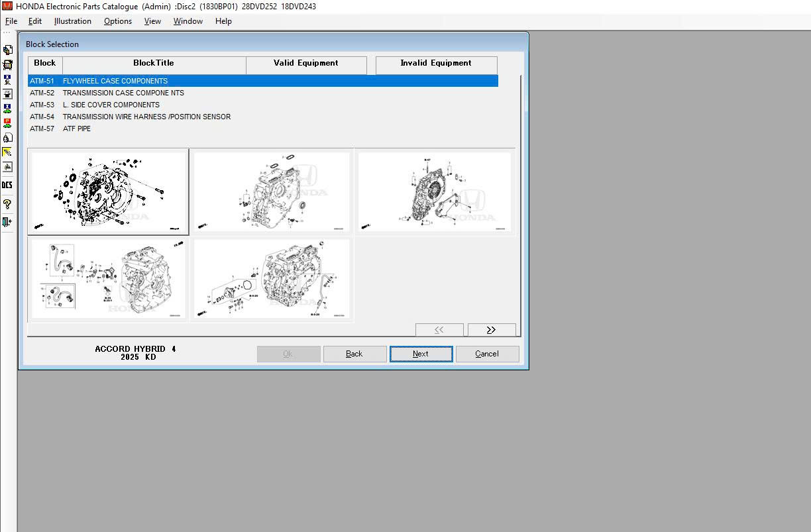The width and height of the screenshot is (811, 532).
Task: Select row ATM-57 ATF PIPE
Action: [263, 129]
